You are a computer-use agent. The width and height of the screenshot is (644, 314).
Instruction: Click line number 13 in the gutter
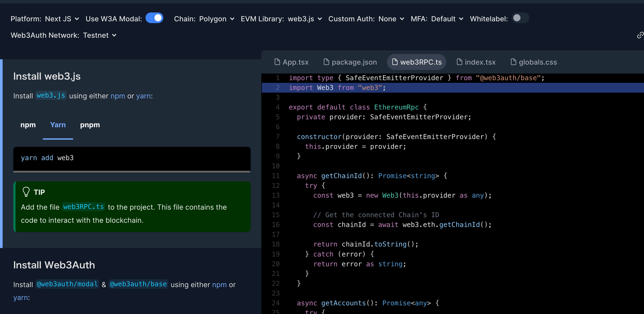[276, 195]
